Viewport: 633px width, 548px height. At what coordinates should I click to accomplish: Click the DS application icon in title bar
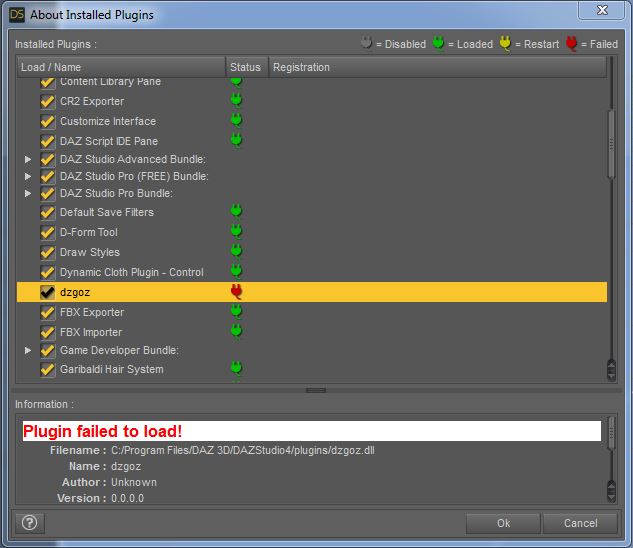pos(17,15)
